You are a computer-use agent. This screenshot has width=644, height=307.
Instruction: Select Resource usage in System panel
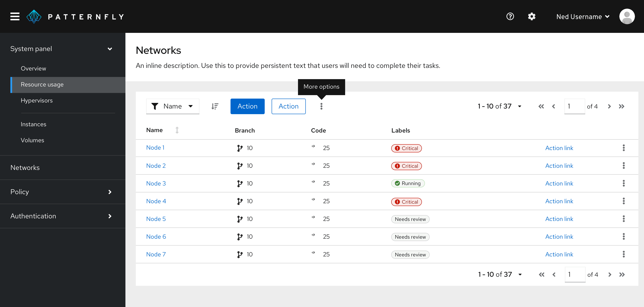click(x=42, y=84)
